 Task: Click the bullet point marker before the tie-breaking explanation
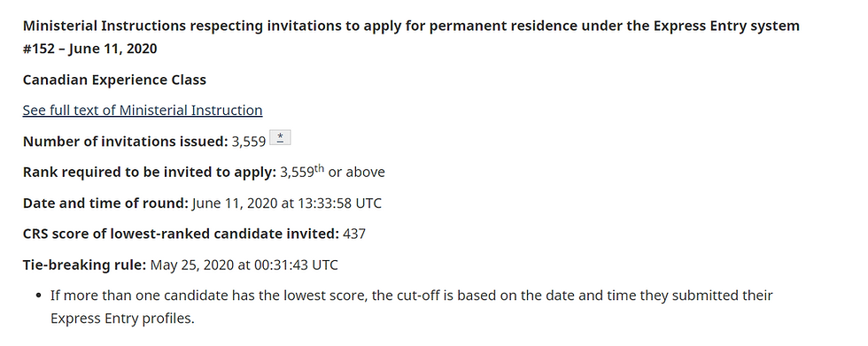tap(38, 296)
